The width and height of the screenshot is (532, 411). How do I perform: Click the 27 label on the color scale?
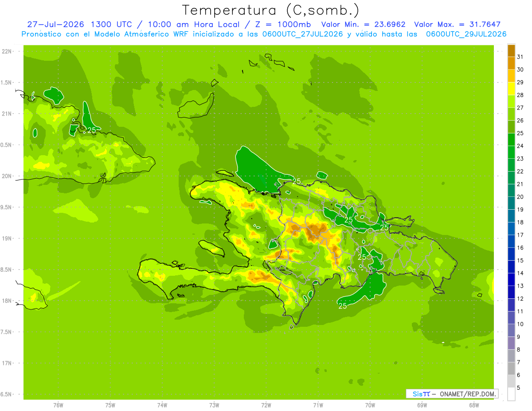tap(520, 107)
